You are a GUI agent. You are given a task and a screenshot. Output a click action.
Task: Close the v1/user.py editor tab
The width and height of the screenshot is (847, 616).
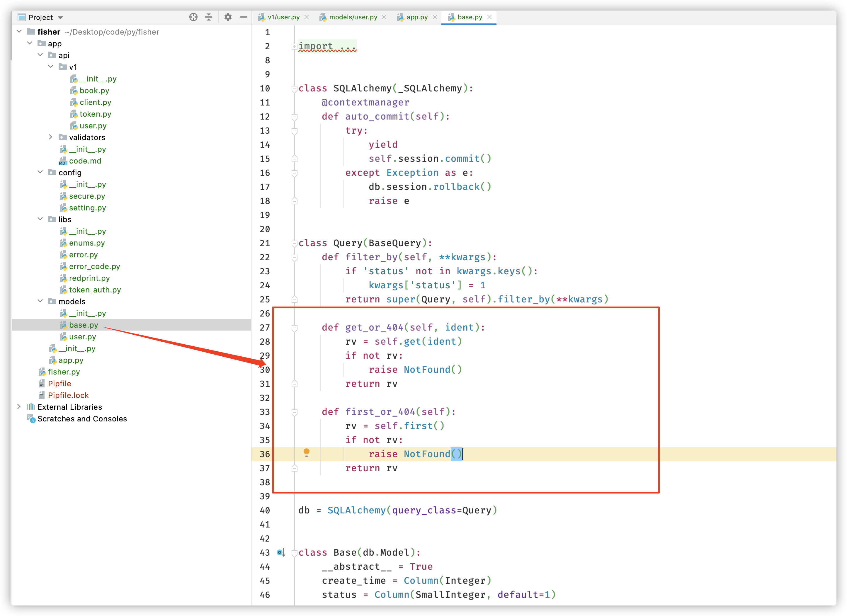(x=307, y=17)
